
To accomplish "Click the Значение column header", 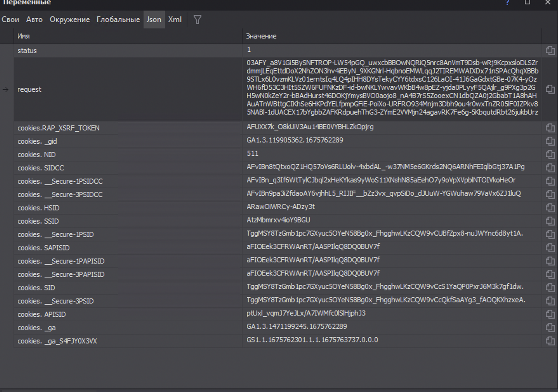I will pos(261,36).
